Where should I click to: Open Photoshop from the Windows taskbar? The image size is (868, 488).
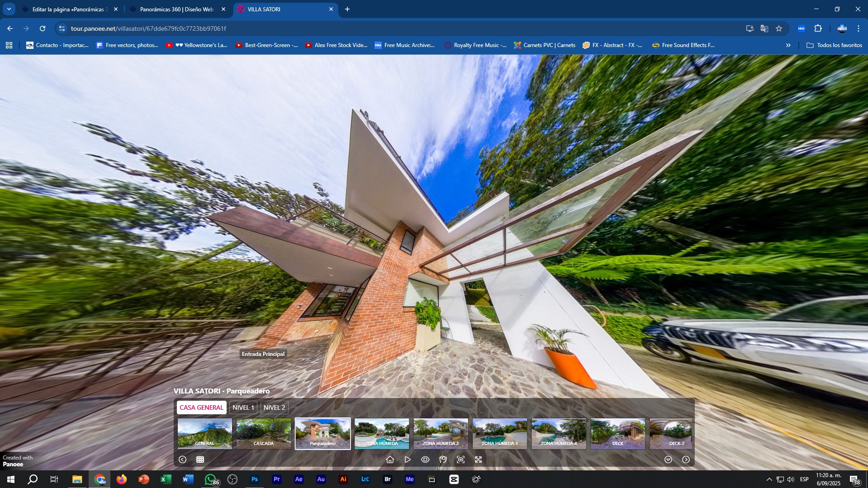(255, 479)
